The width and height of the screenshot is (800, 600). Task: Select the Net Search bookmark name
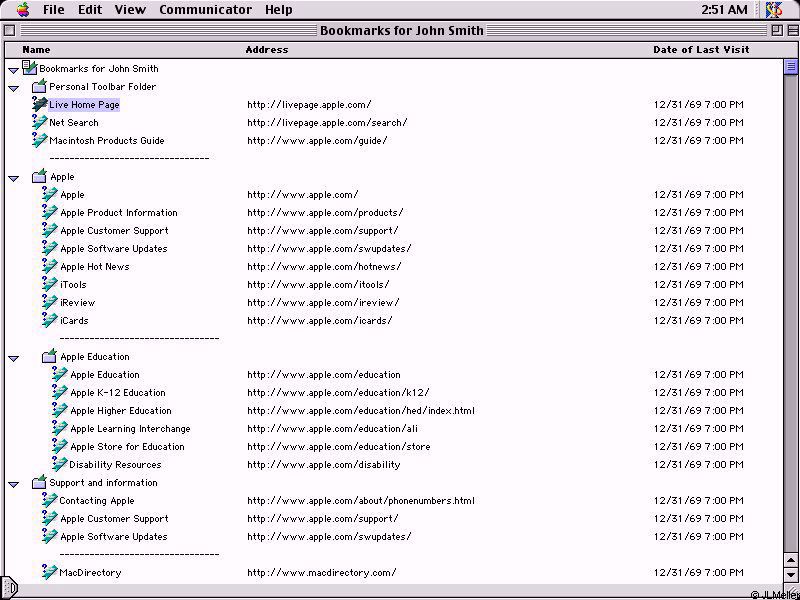click(x=74, y=122)
